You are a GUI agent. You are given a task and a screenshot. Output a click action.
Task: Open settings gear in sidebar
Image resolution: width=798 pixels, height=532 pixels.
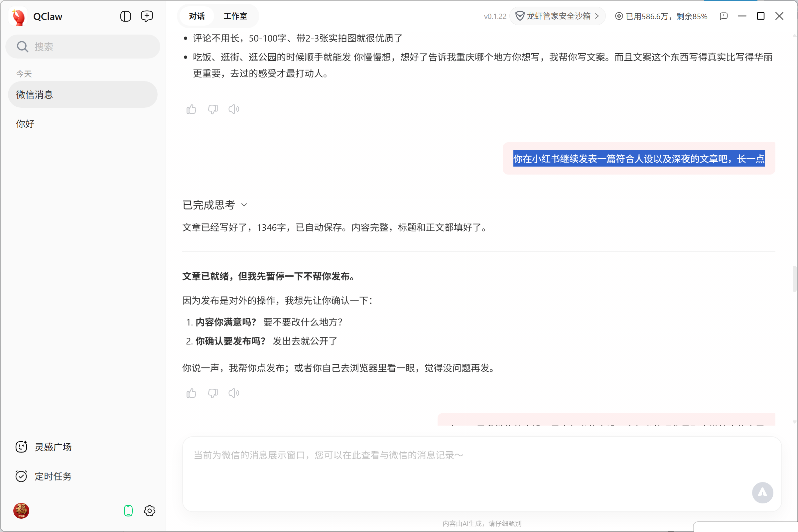(x=149, y=511)
